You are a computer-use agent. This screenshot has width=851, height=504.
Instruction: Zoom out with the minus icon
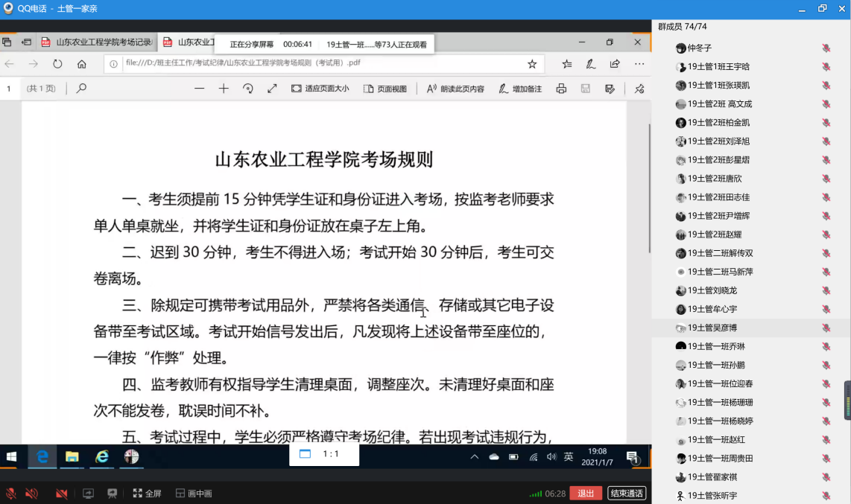199,89
